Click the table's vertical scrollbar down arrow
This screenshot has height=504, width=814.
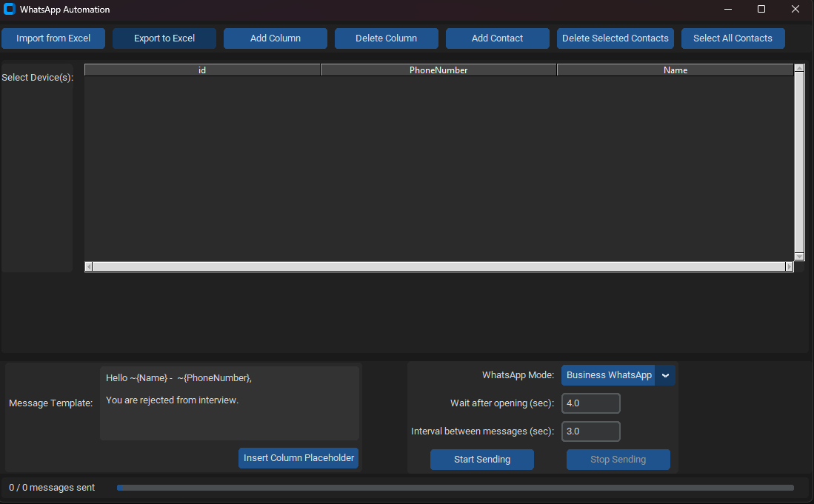tap(799, 257)
